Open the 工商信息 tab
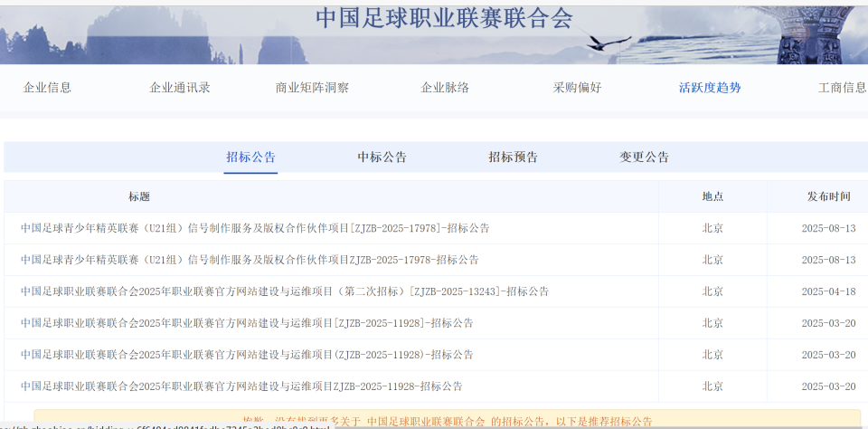Screen dimensions: 868x429 point(841,88)
